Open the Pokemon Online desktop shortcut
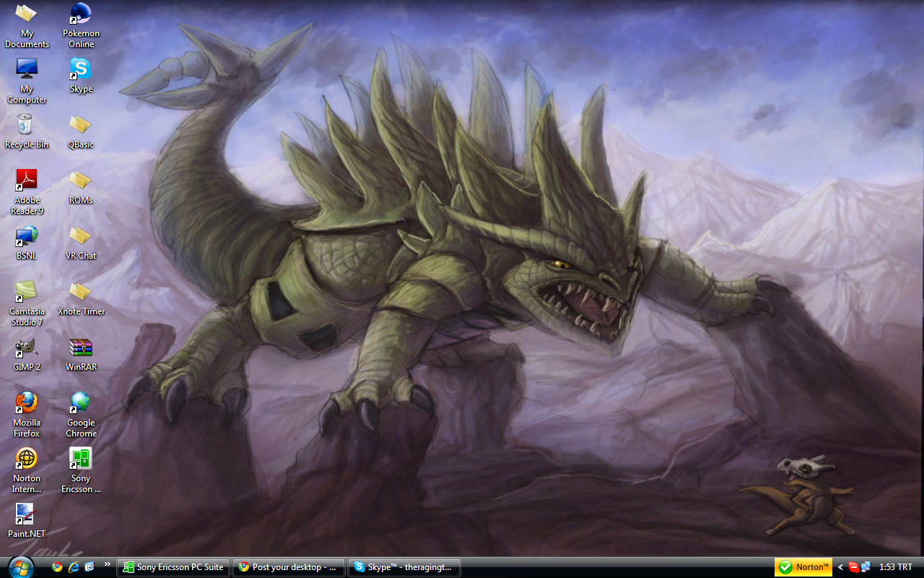 (x=81, y=16)
